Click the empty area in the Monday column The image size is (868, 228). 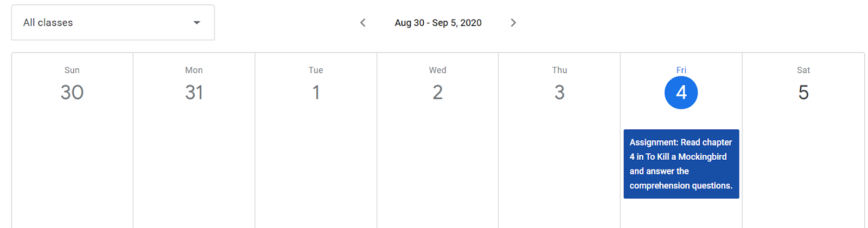tap(194, 168)
